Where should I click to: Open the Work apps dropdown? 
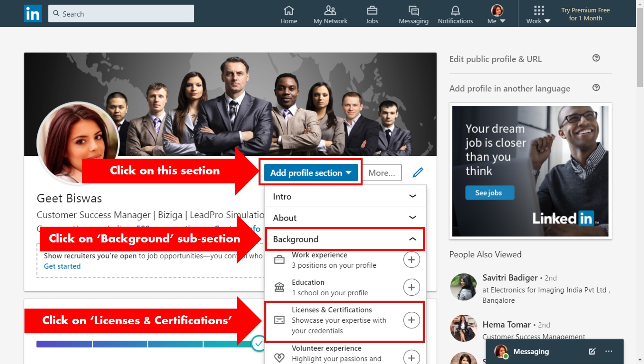click(x=538, y=15)
